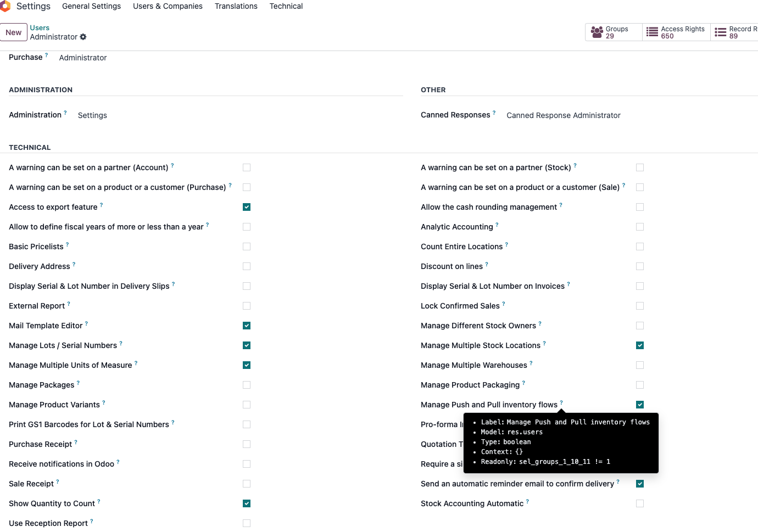
Task: Click help icon next to Analytic Accounting
Action: (497, 225)
